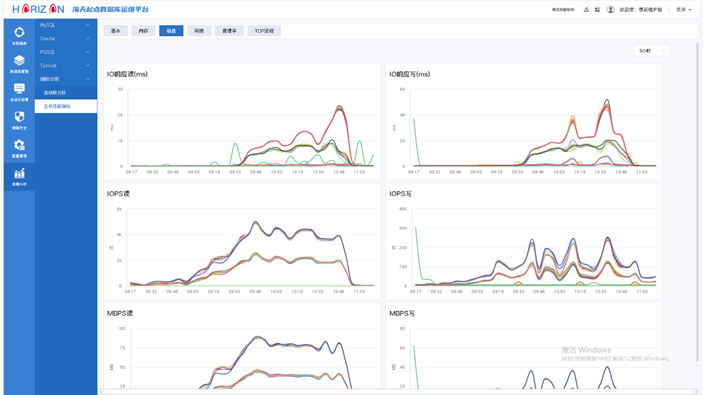
Task: Switch to the second tab left of active
Action: pos(143,31)
